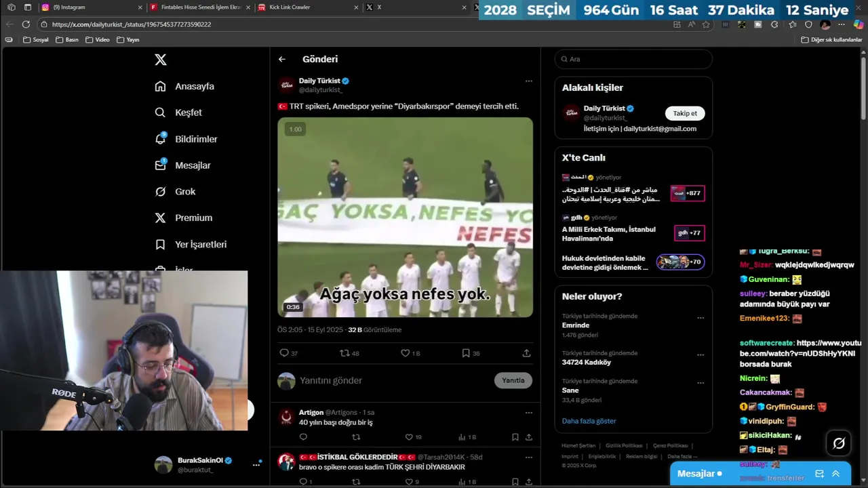Viewport: 868px width, 488px height.
Task: Open the Sane trending topic
Action: (x=570, y=390)
